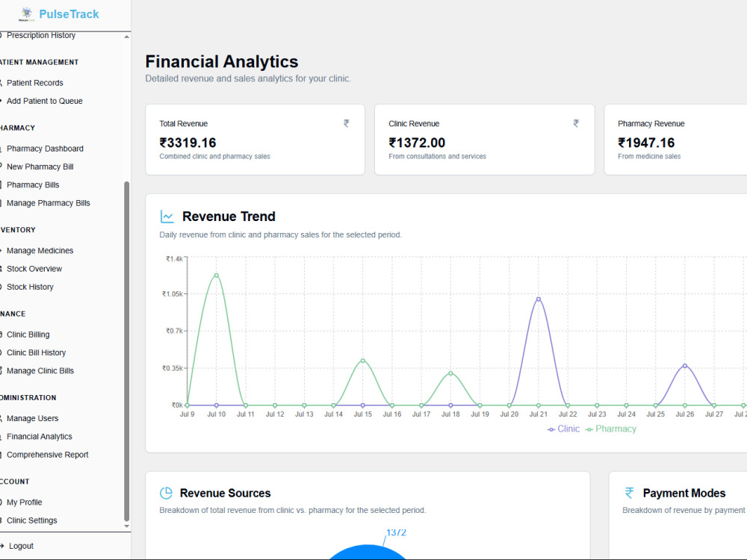Screen dimensions: 747x560
Task: Click the Logout arrow icon
Action: point(2,546)
